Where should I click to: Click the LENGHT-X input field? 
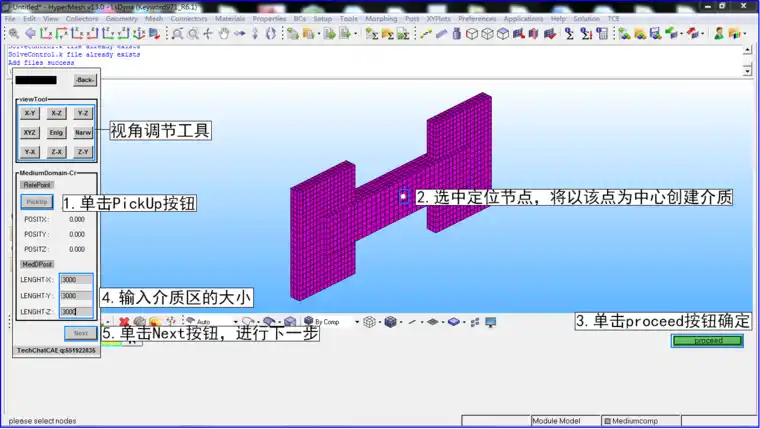point(76,280)
